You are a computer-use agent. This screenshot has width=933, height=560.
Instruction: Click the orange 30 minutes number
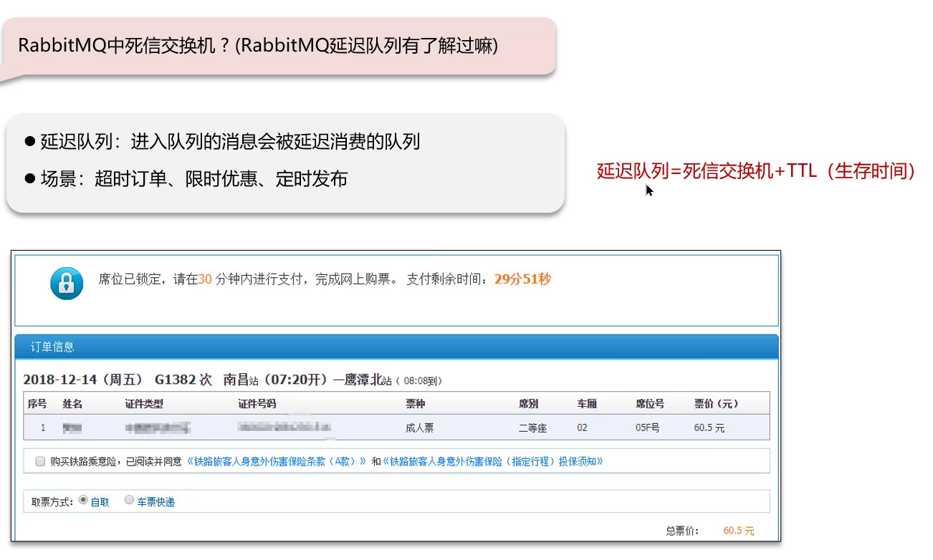point(205,279)
